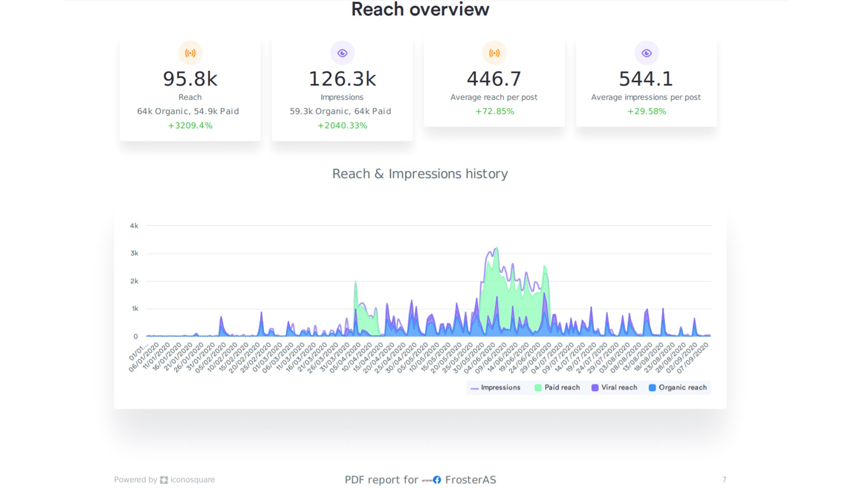
Task: Click the blue Organic reach color swatch
Action: click(x=652, y=388)
